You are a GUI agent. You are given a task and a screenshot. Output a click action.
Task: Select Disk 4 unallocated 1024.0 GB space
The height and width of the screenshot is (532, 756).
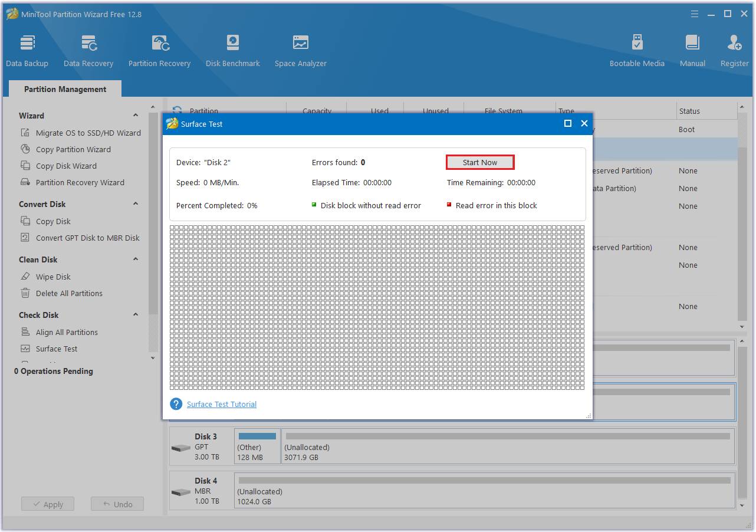coord(485,490)
